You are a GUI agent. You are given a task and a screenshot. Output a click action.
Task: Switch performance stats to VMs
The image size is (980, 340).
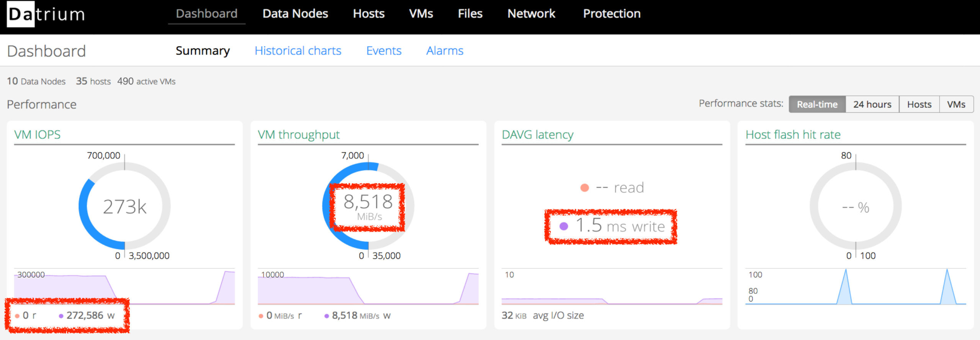coord(956,104)
